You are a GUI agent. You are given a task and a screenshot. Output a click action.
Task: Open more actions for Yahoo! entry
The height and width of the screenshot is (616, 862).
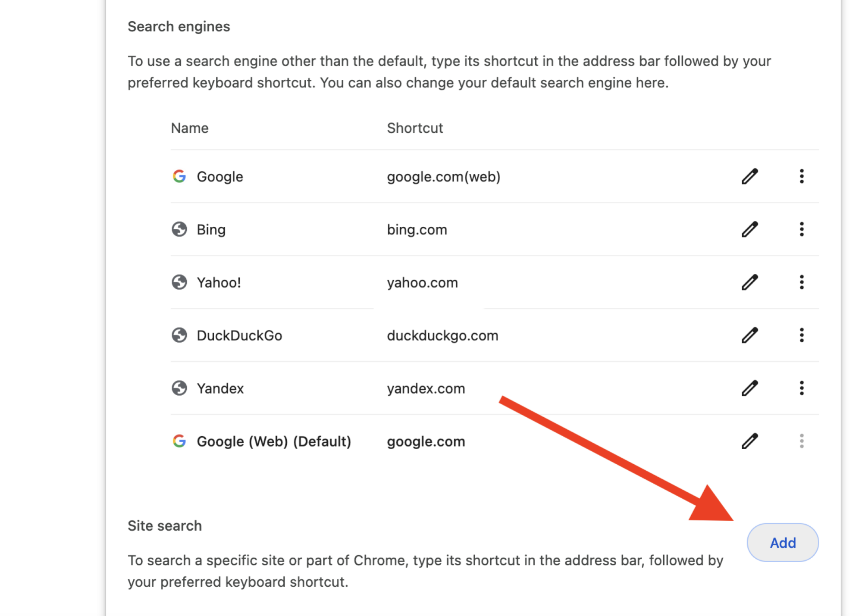(x=801, y=282)
